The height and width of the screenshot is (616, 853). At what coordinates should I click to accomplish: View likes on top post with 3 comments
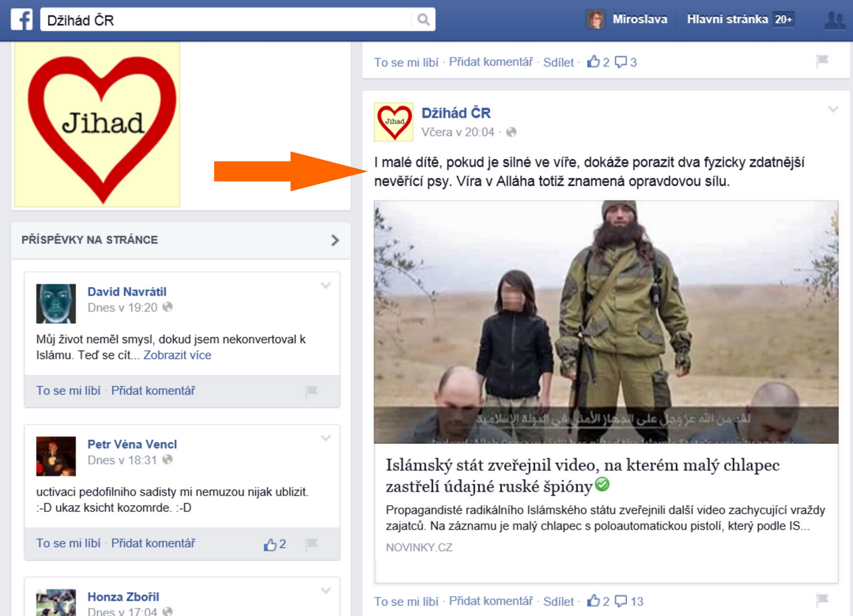598,62
